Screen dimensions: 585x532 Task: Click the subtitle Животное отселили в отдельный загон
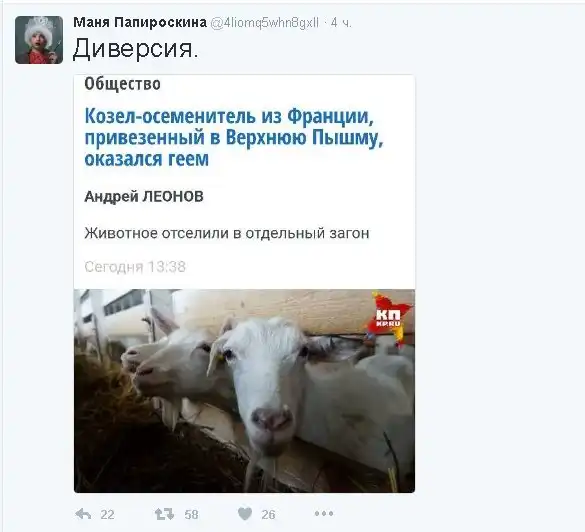(x=227, y=233)
